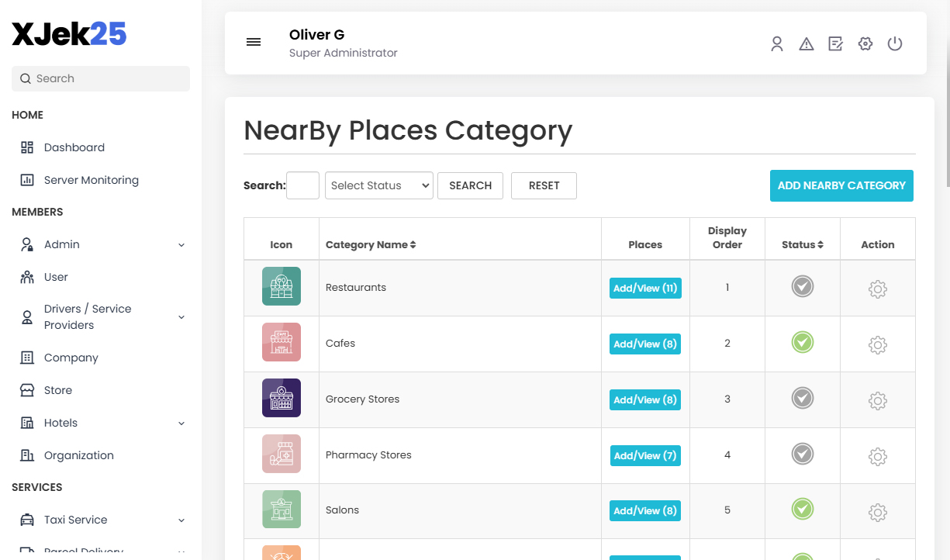Image resolution: width=950 pixels, height=560 pixels.
Task: Click the warning alerts icon in top bar
Action: [x=806, y=43]
